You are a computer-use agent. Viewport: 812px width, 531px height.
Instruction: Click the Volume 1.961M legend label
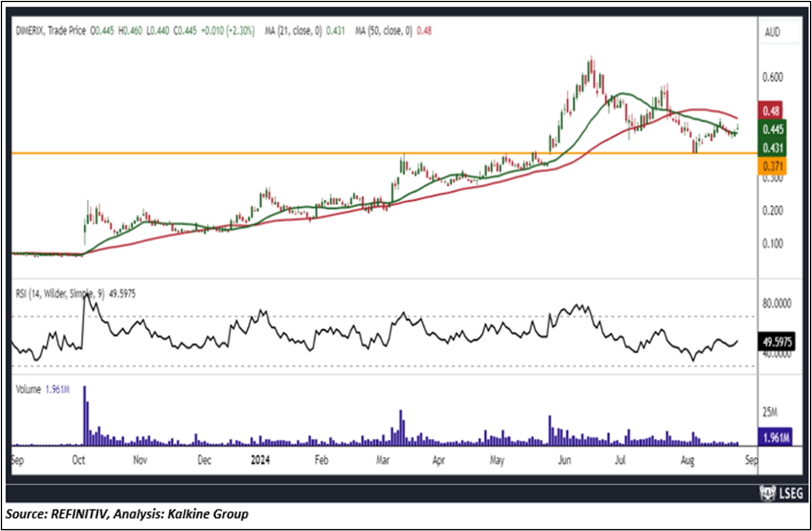(x=42, y=390)
